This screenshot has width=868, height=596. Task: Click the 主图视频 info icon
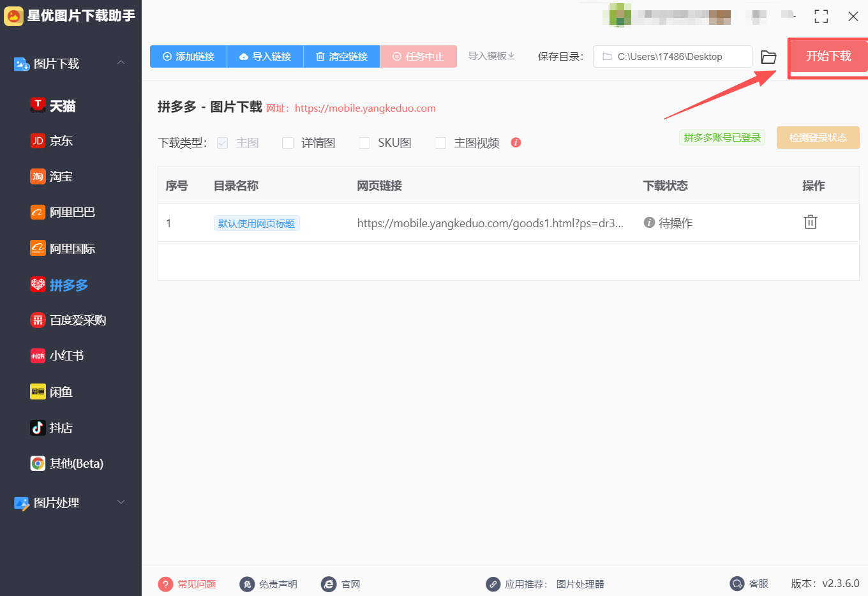tap(515, 142)
